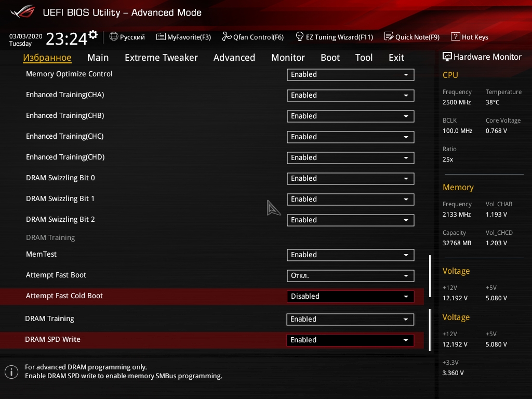Click the globe language icon
This screenshot has height=399, width=532.
point(114,36)
